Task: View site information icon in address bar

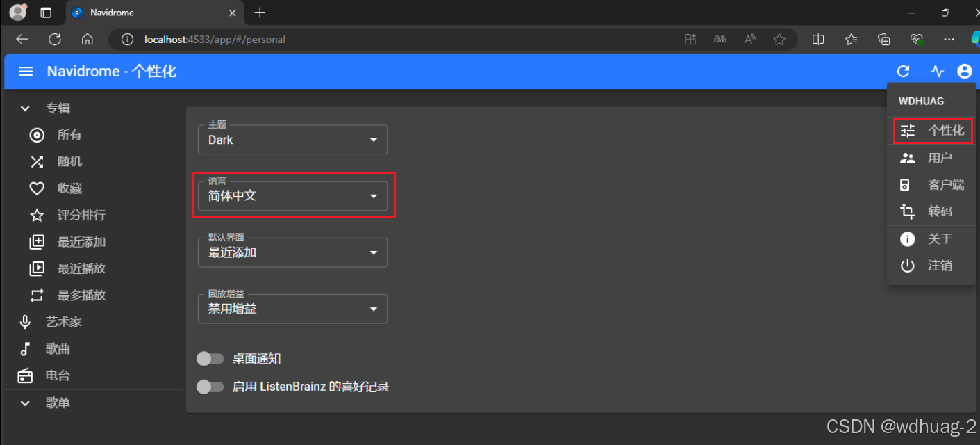Action: 127,40
